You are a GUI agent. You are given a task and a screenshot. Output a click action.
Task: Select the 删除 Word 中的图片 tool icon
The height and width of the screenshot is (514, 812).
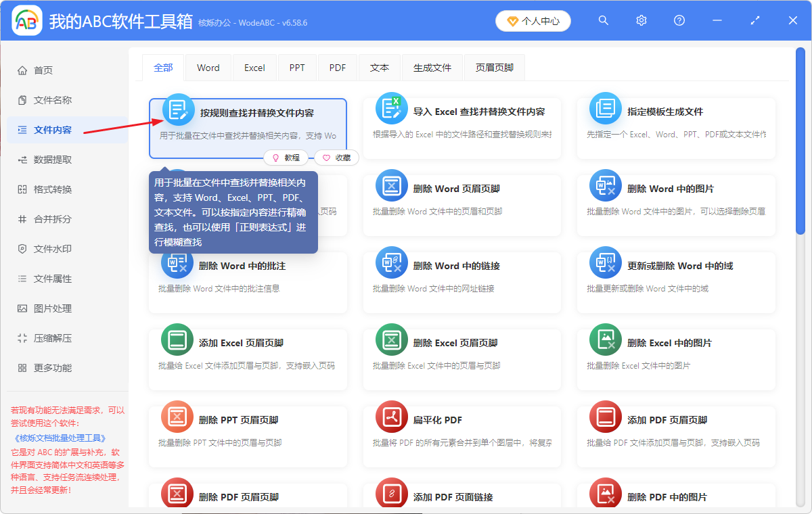606,185
